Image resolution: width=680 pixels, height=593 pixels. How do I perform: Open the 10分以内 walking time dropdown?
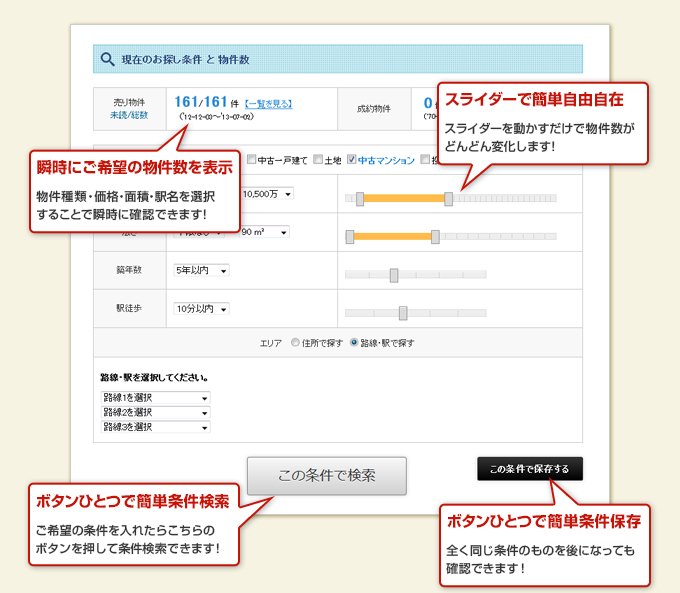click(x=201, y=308)
